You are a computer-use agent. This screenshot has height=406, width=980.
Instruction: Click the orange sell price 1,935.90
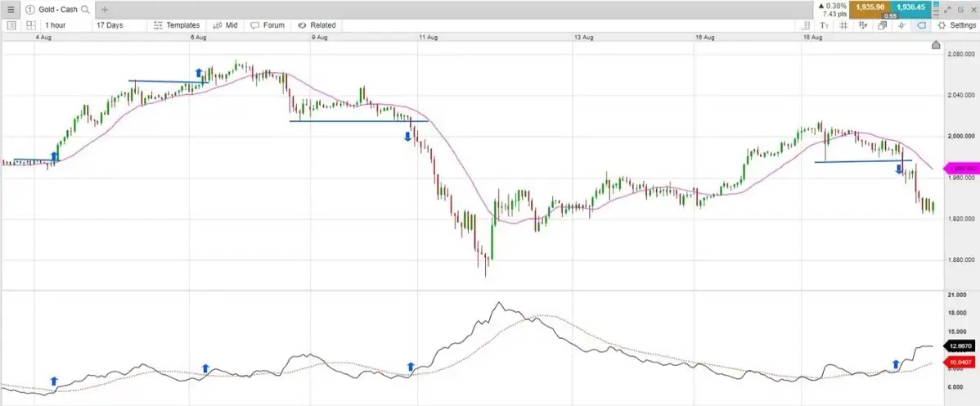tap(871, 7)
